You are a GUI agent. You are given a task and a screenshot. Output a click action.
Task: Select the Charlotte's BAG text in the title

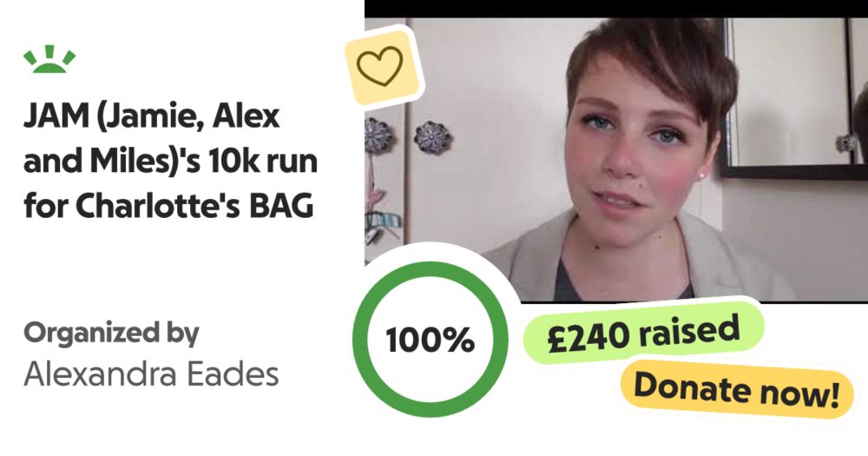pyautogui.click(x=194, y=206)
